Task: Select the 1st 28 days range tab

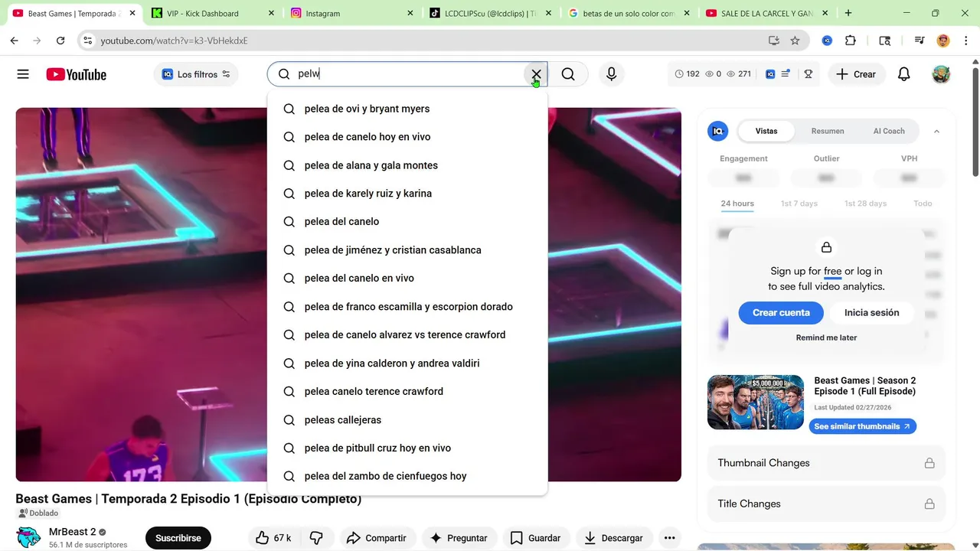Action: pos(865,204)
